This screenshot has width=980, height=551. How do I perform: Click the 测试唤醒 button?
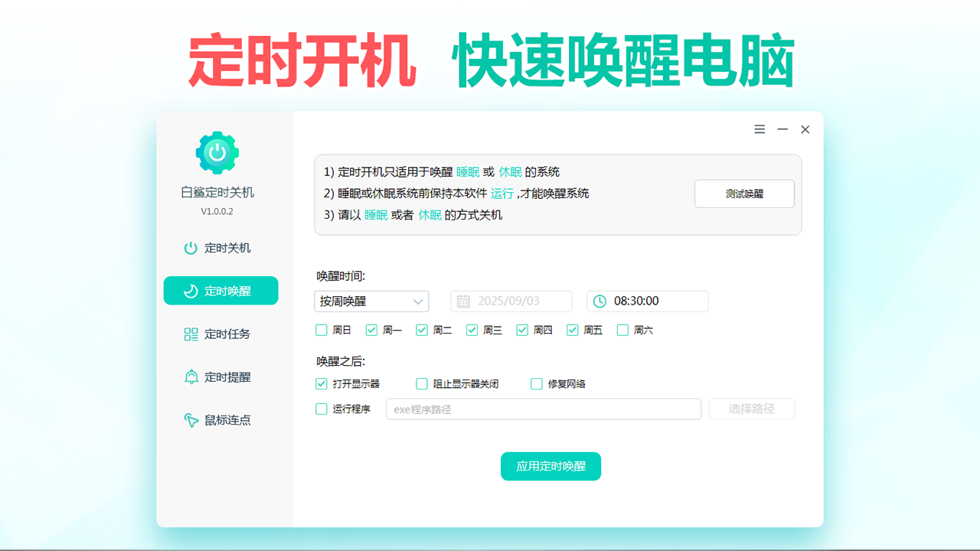744,194
